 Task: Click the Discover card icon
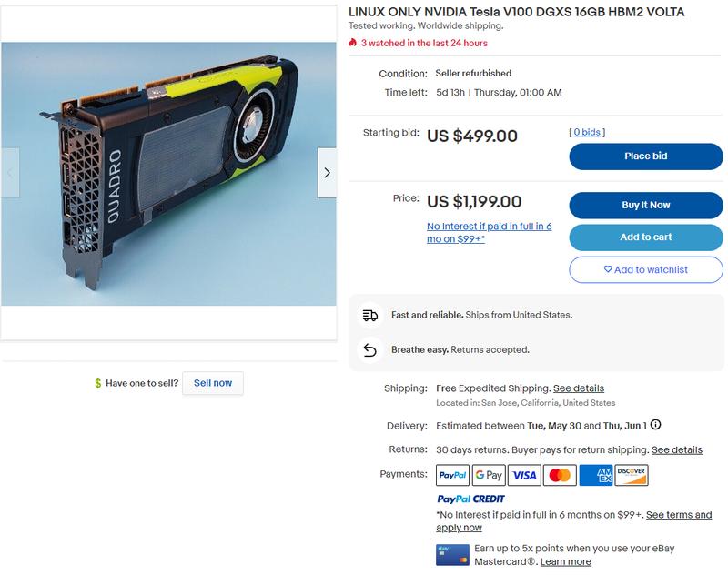click(632, 475)
